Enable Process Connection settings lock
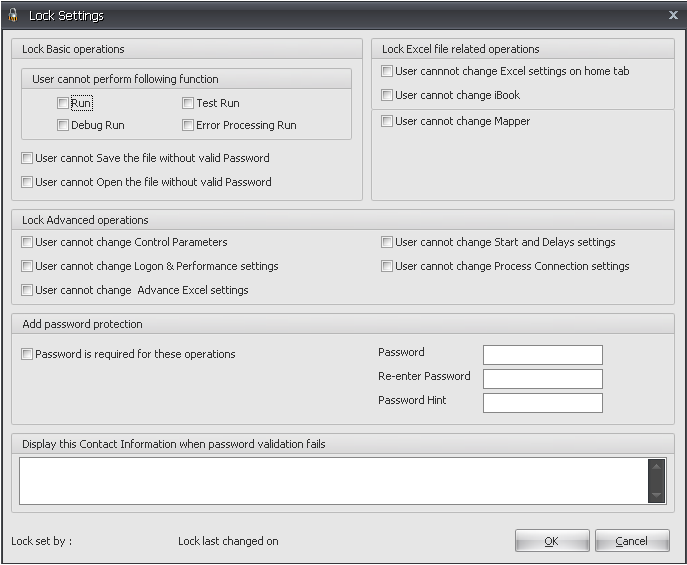The image size is (687, 565). tap(387, 266)
